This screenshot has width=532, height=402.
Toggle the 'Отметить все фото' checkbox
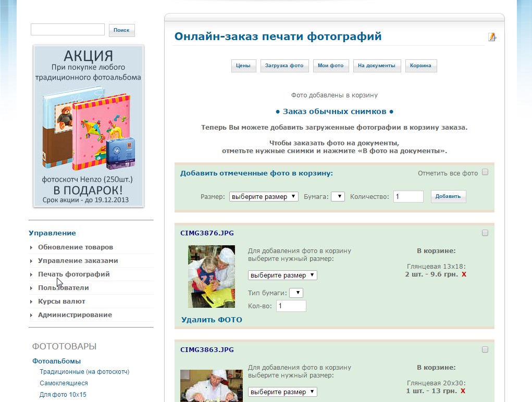485,172
